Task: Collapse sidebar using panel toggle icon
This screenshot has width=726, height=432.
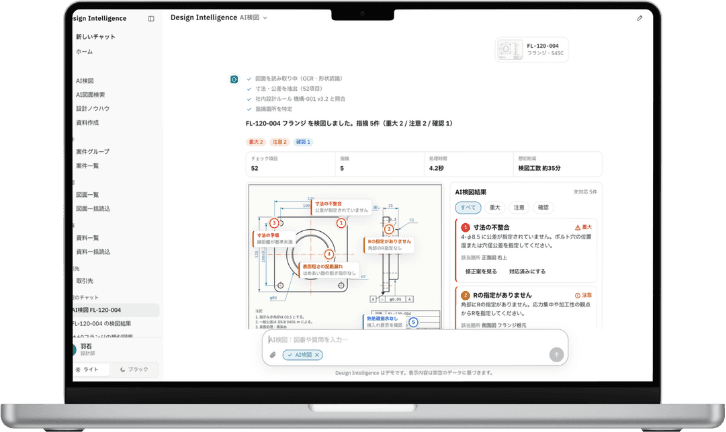Action: [x=151, y=19]
